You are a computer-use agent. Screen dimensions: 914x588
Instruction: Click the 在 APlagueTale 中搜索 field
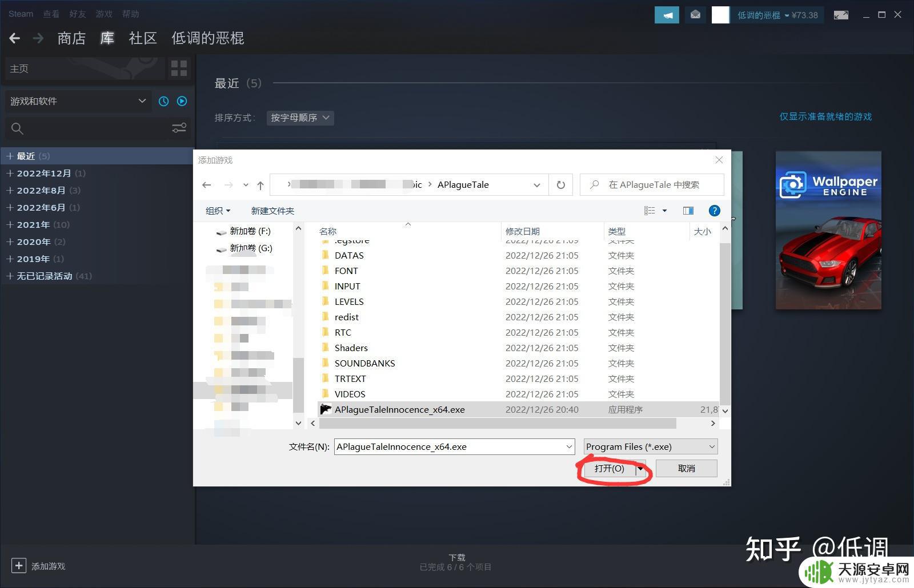pyautogui.click(x=652, y=185)
